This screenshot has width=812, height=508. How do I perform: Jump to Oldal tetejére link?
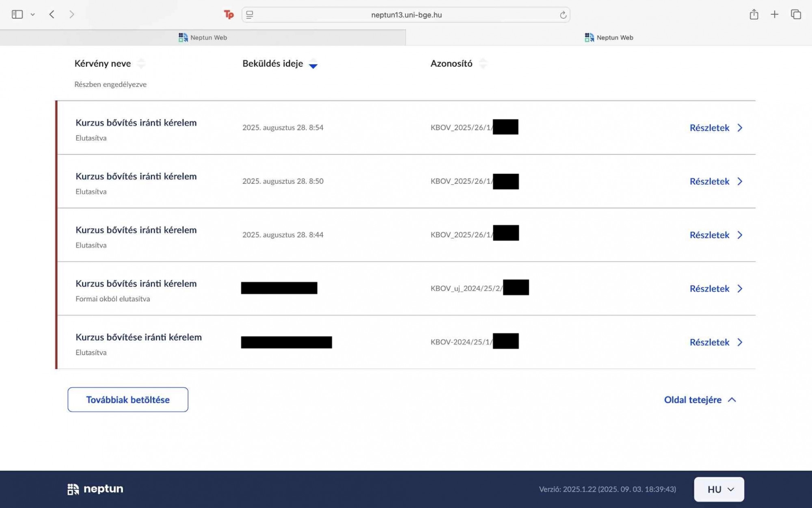coord(700,400)
